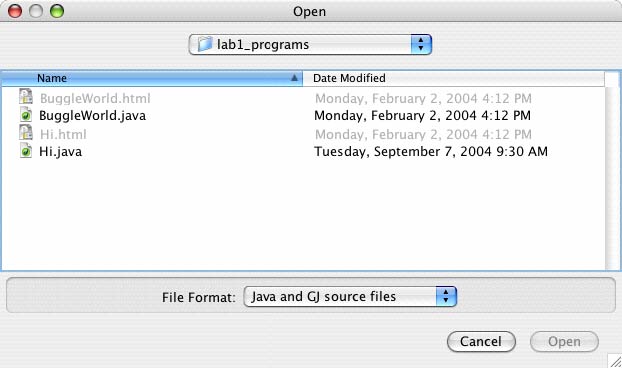Open the File Format dropdown menu
The image size is (622, 368).
[350, 297]
